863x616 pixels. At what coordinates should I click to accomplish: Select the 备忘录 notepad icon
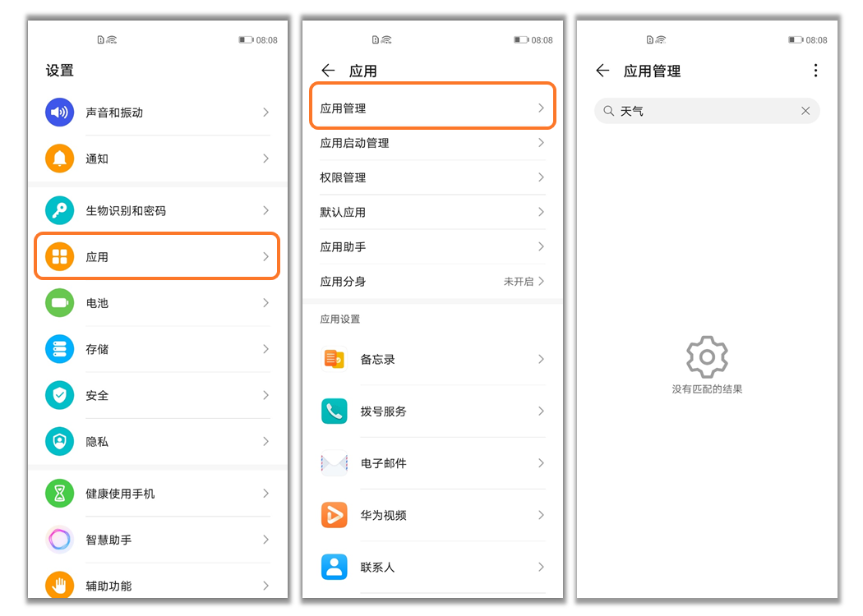(334, 359)
